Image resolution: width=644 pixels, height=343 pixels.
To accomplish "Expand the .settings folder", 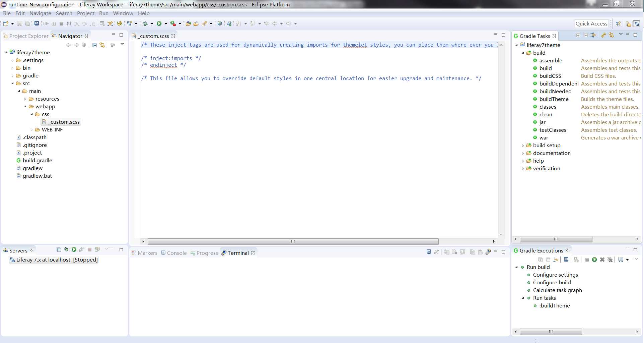I will [x=12, y=60].
